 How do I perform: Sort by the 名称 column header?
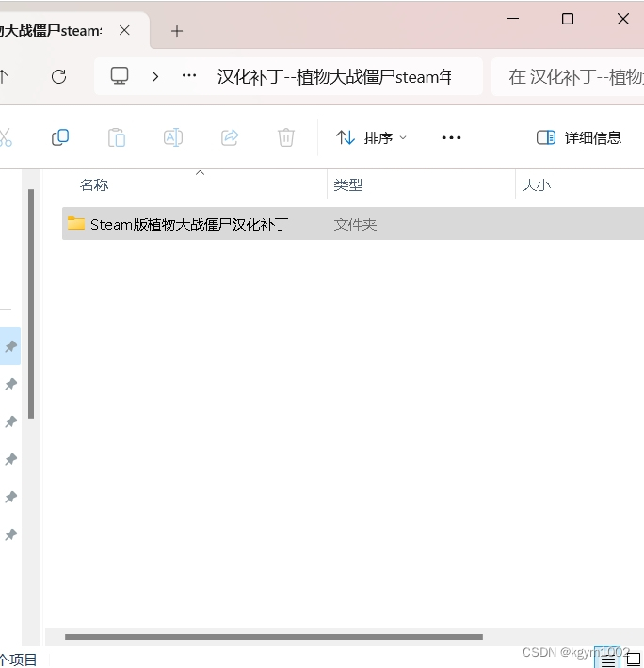coord(94,185)
